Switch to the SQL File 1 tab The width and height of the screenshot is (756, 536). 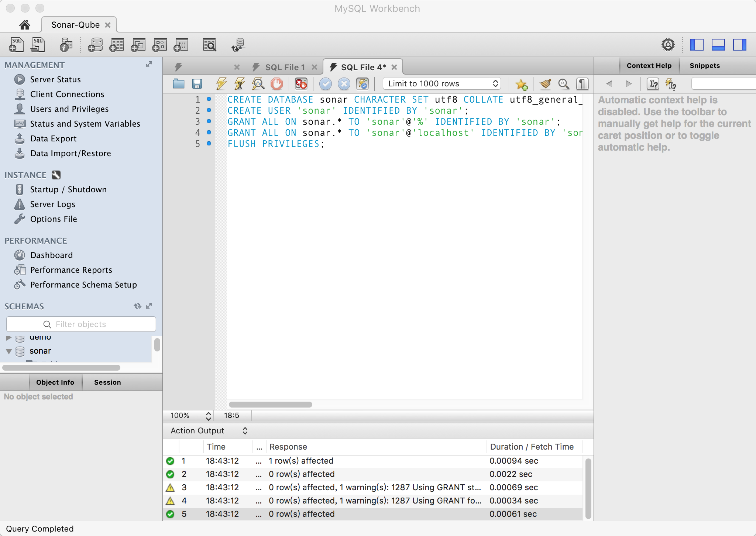[x=285, y=67]
